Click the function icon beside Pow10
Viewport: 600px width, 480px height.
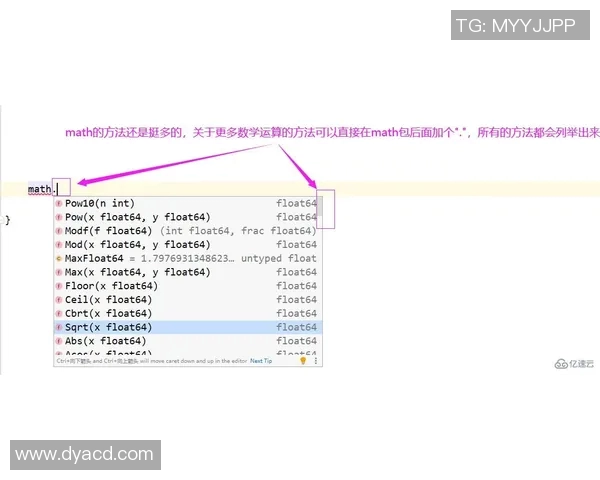coord(59,203)
